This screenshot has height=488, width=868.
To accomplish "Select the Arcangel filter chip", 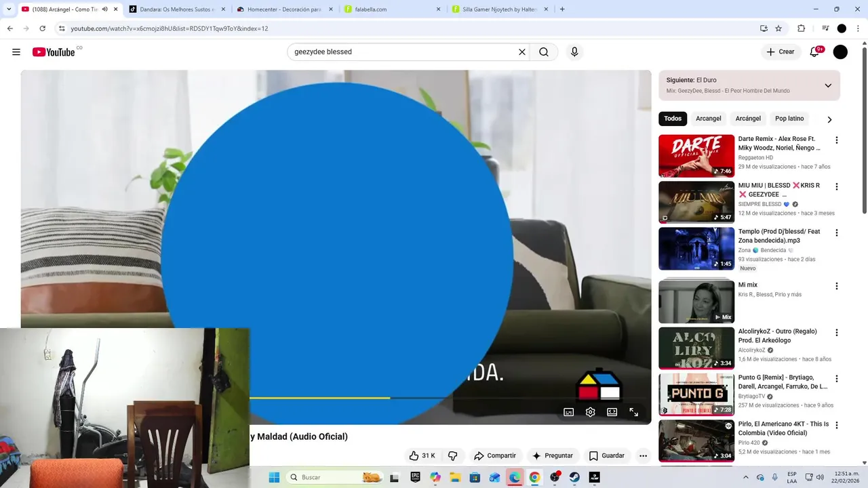I will pyautogui.click(x=709, y=119).
